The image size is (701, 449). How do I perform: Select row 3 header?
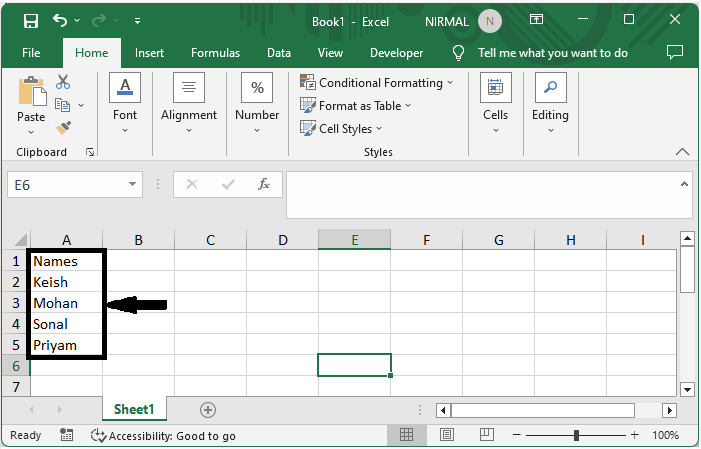click(x=16, y=303)
